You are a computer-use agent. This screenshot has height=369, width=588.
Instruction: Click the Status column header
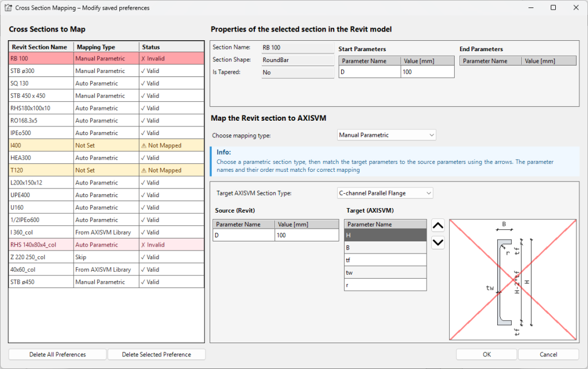click(x=171, y=47)
